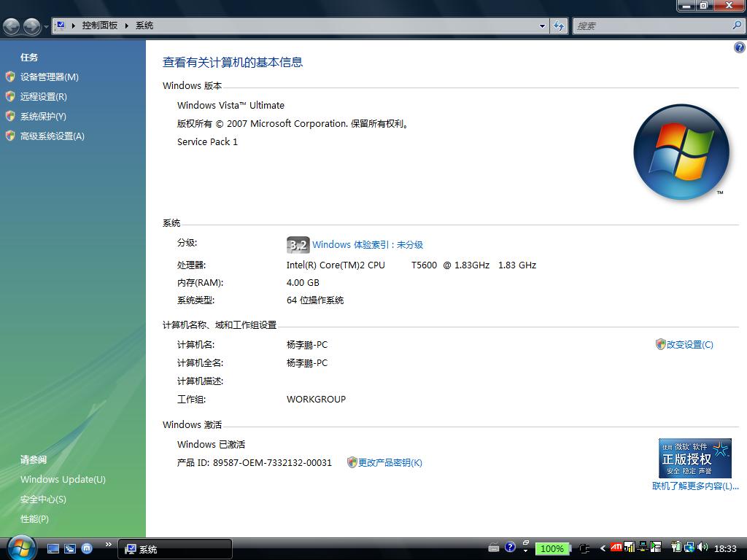Expand the recent pages dropdown arrow
This screenshot has width=747, height=560.
tap(46, 26)
